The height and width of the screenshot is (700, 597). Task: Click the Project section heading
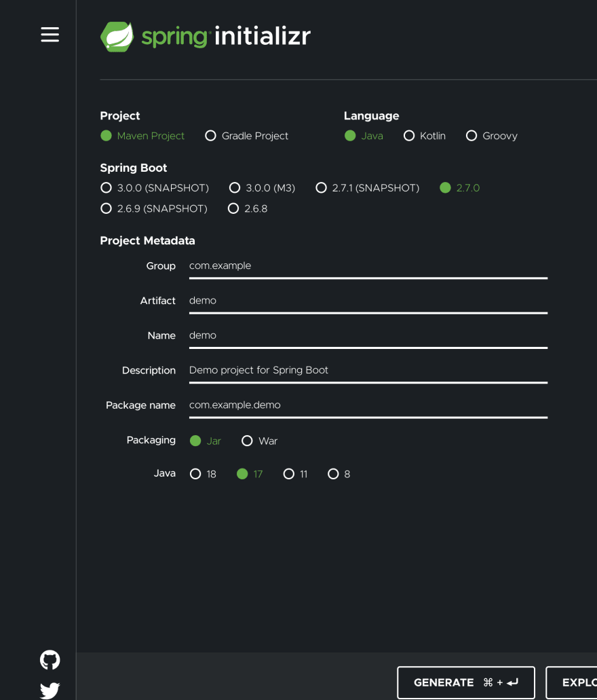(120, 116)
